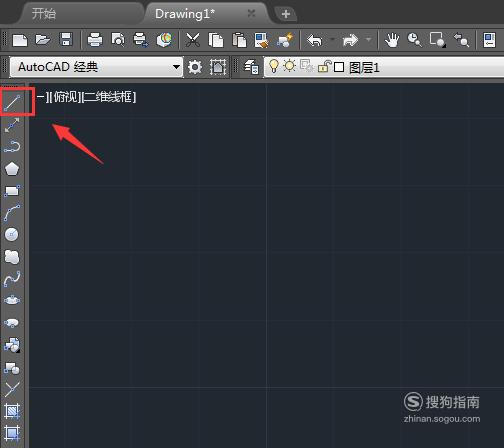The width and height of the screenshot is (504, 448).
Task: Open the 二维线框 visual style menu
Action: (109, 97)
